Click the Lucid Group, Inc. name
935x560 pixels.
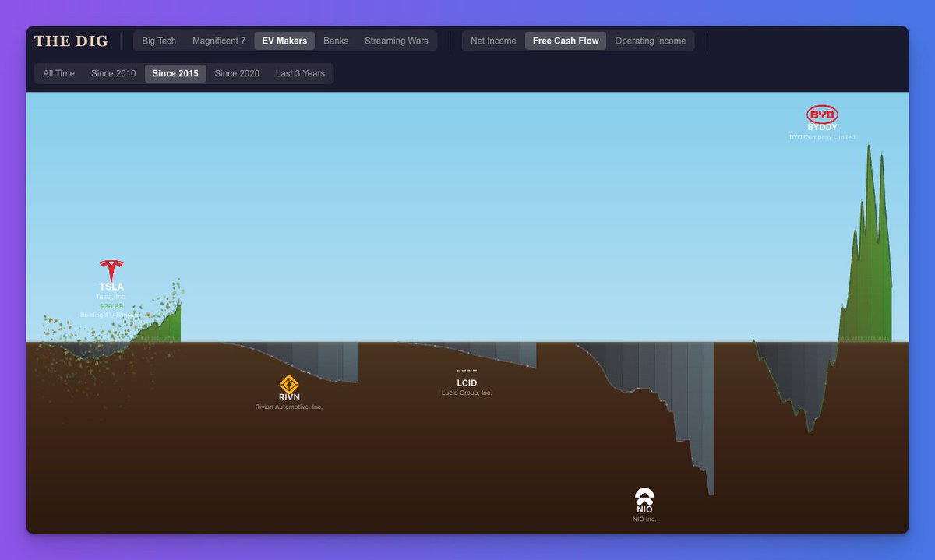(x=467, y=393)
